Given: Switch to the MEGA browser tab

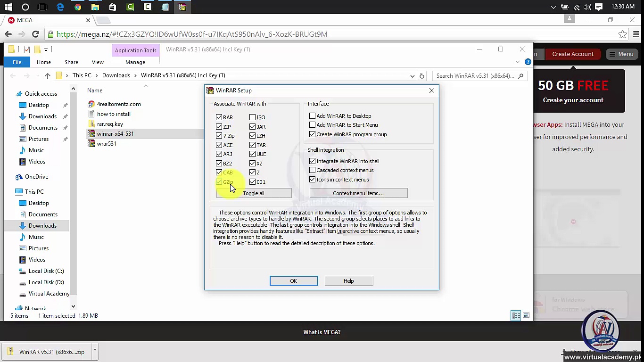Looking at the screenshot, I should [48, 20].
